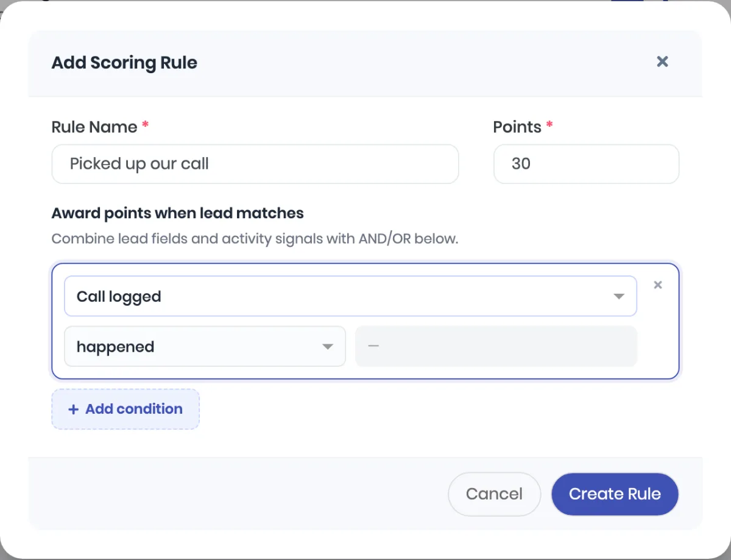Viewport: 731px width, 560px height.
Task: Open the happened operator dropdown
Action: pos(205,346)
